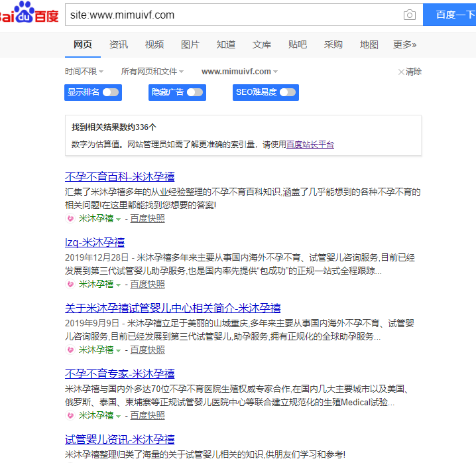Switch to the 知道 tab
This screenshot has height=463, width=476.
point(226,44)
